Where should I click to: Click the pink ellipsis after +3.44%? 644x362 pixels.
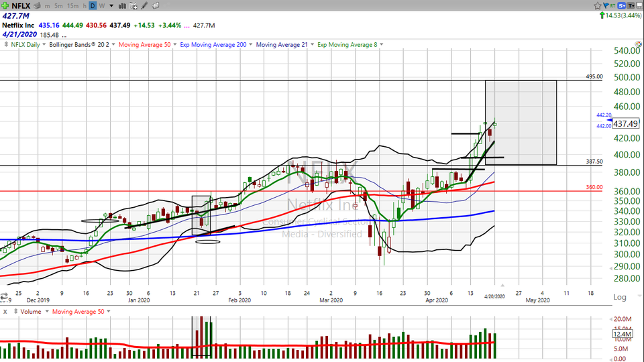(187, 26)
